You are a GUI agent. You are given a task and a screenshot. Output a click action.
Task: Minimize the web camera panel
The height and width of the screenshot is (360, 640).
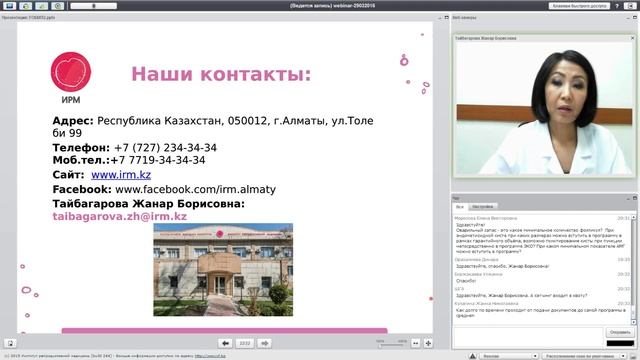tap(628, 18)
